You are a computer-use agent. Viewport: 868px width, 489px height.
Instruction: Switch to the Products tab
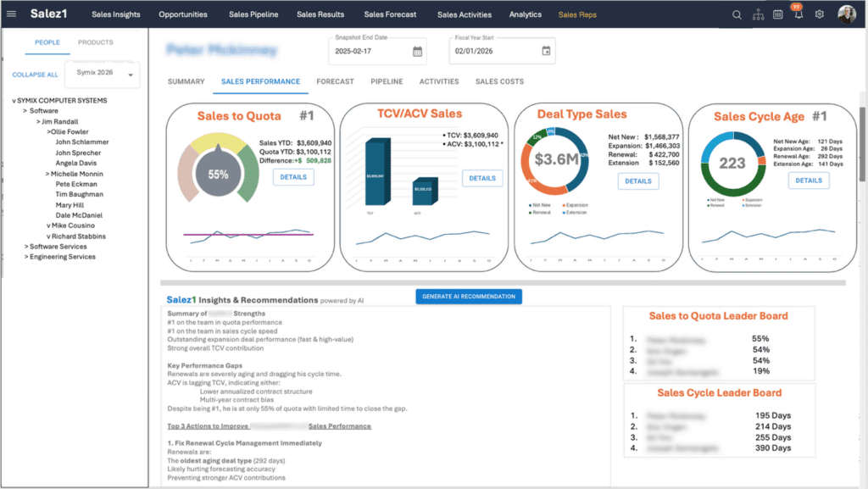[x=95, y=42]
